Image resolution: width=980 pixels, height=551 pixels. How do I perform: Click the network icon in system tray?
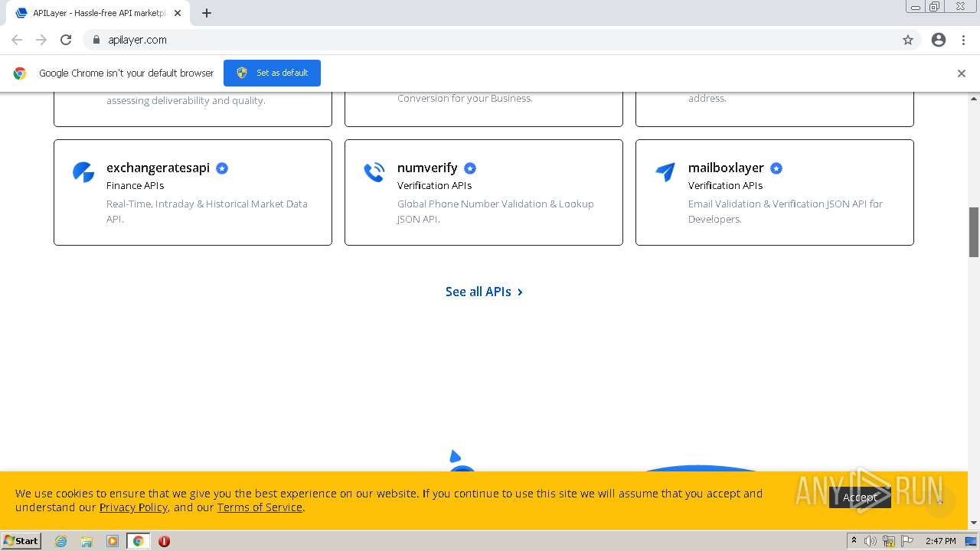pos(889,541)
